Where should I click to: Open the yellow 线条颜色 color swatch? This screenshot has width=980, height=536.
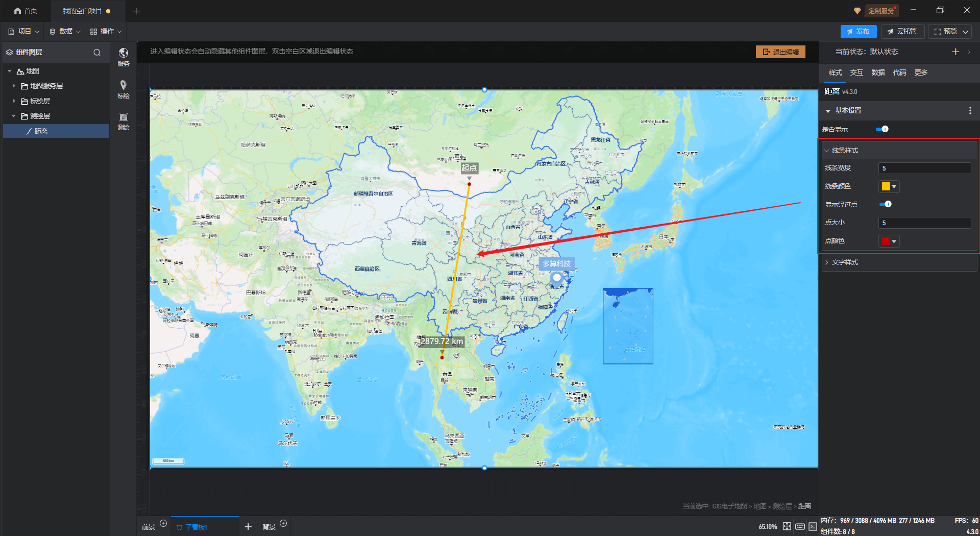(x=889, y=186)
